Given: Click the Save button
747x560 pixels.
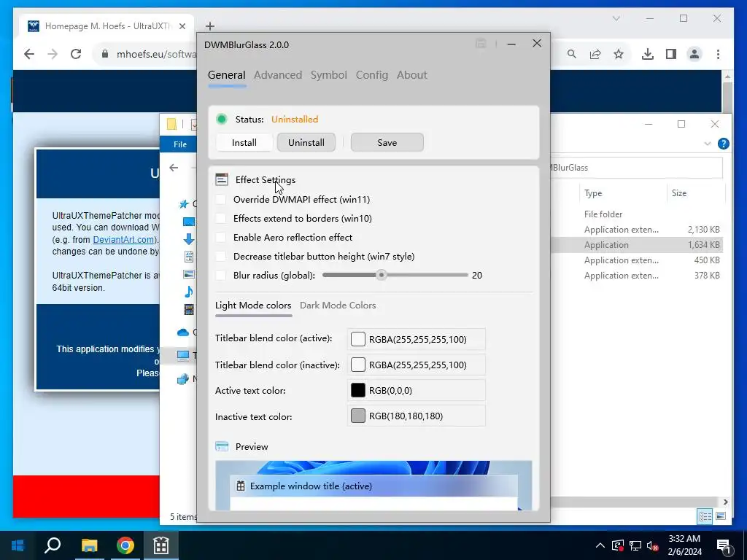Looking at the screenshot, I should 387,142.
